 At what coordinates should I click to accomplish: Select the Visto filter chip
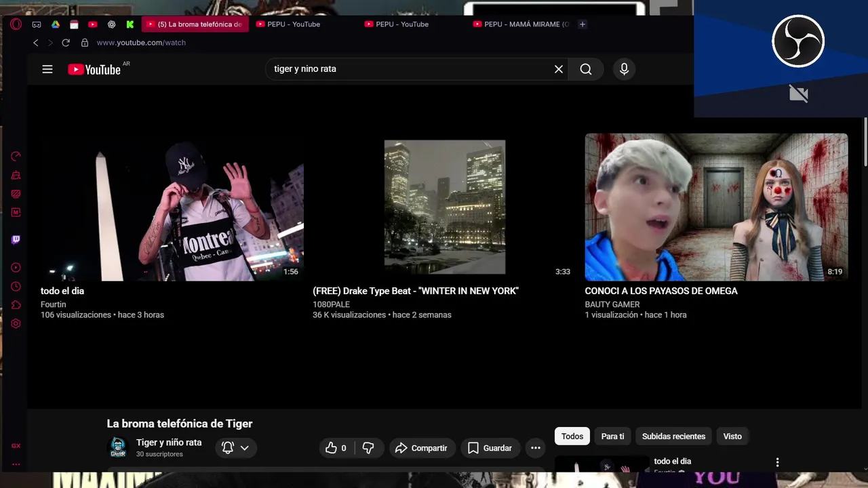pyautogui.click(x=732, y=436)
